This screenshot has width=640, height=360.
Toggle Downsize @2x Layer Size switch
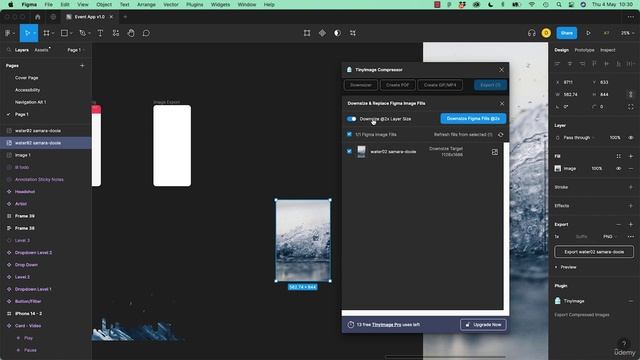click(x=351, y=119)
